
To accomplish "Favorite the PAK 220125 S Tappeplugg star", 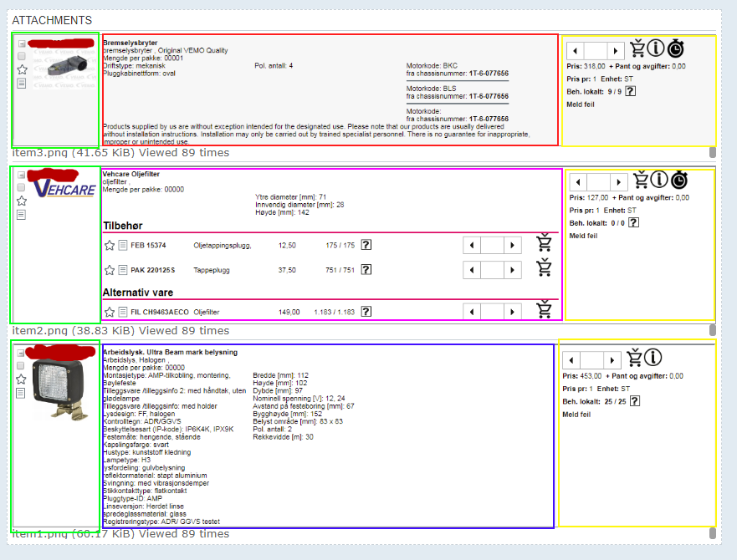I will point(109,270).
